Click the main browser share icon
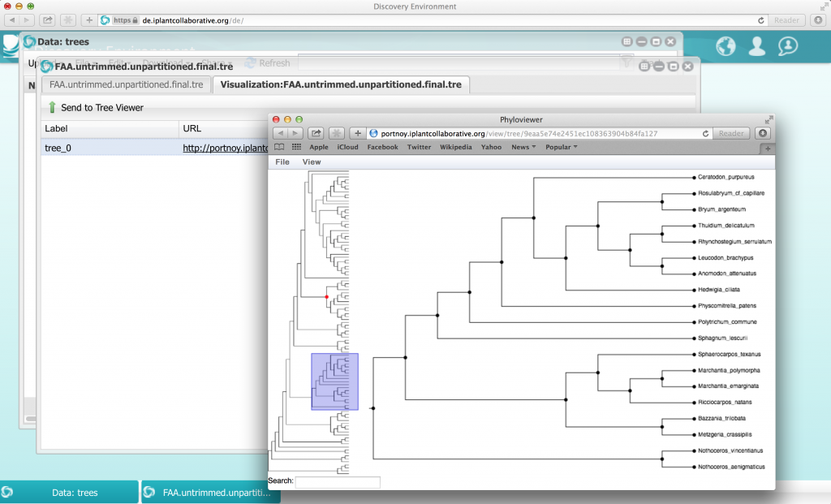 [47, 20]
